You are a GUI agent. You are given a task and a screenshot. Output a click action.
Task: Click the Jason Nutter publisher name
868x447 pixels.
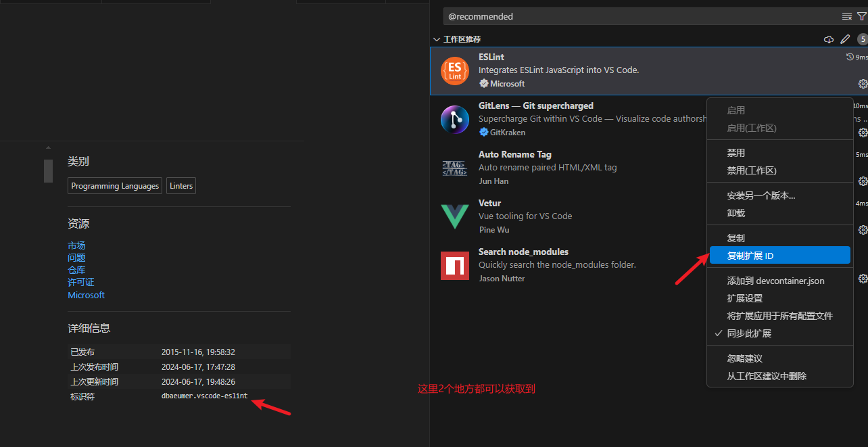point(502,279)
